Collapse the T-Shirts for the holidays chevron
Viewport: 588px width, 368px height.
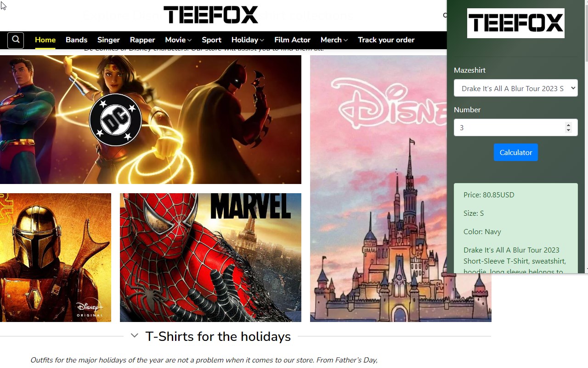click(134, 336)
